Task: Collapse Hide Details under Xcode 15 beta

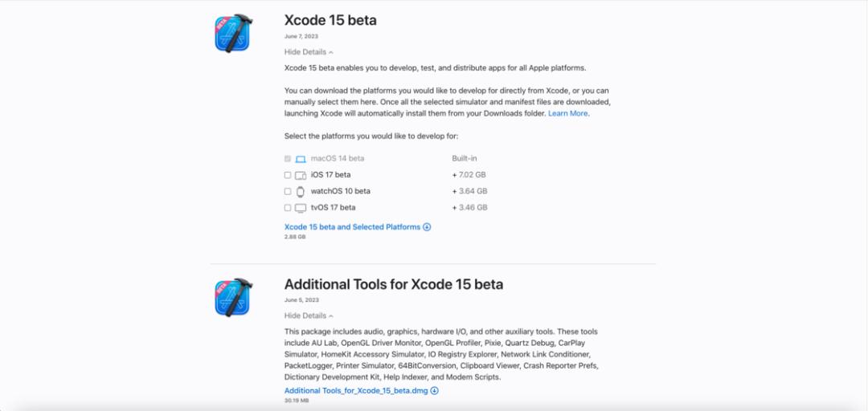Action: pyautogui.click(x=309, y=52)
